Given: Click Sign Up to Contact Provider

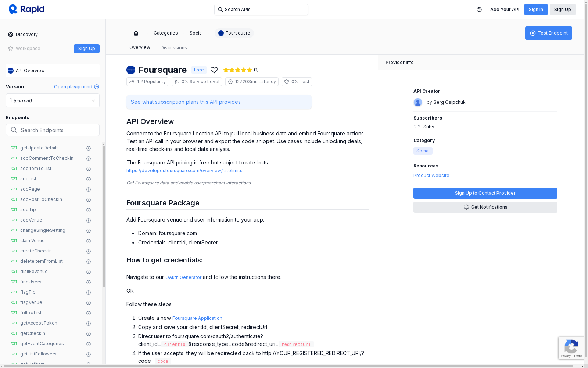Looking at the screenshot, I should (x=485, y=193).
